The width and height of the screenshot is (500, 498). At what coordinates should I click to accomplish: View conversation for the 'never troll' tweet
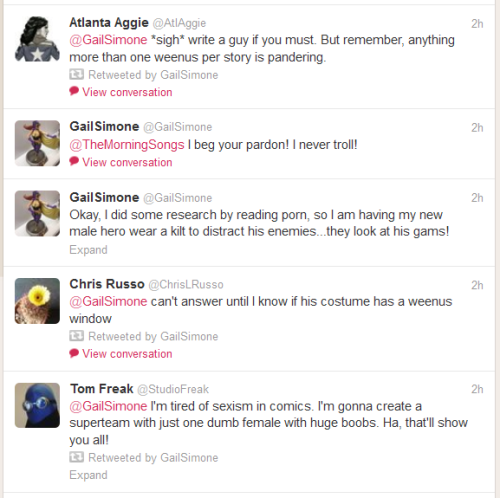[127, 162]
